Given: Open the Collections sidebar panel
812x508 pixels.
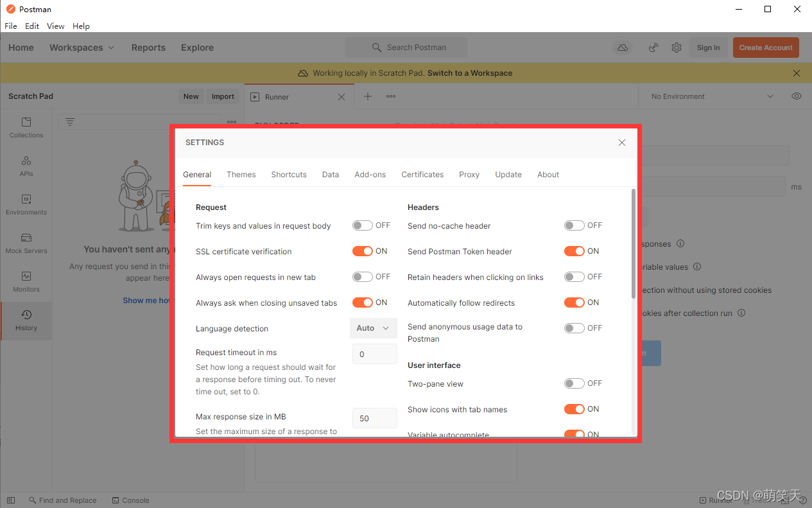Looking at the screenshot, I should tap(26, 128).
